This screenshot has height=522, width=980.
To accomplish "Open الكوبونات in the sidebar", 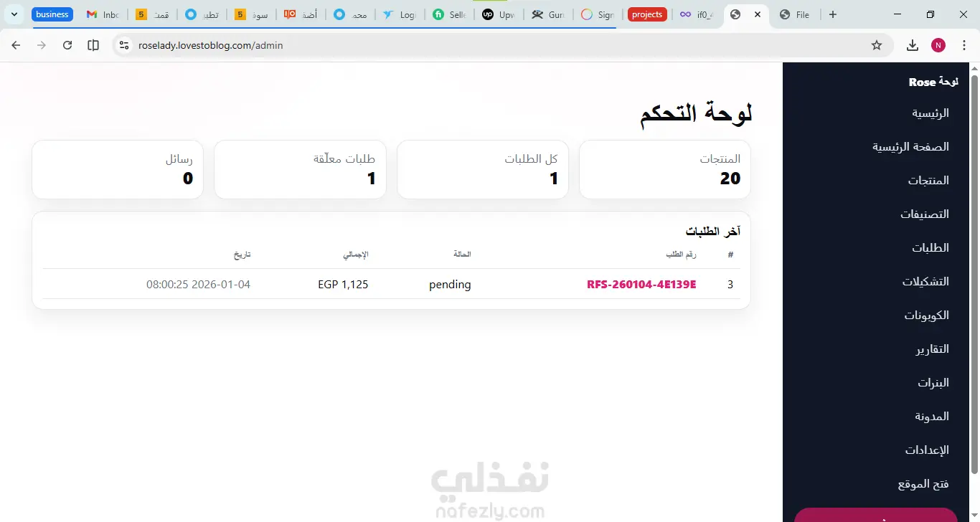I will point(926,315).
